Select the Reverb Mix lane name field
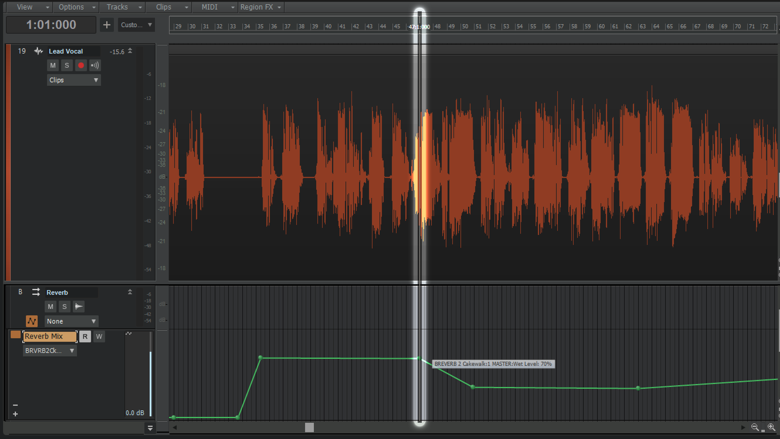This screenshot has width=780, height=439. (x=50, y=337)
